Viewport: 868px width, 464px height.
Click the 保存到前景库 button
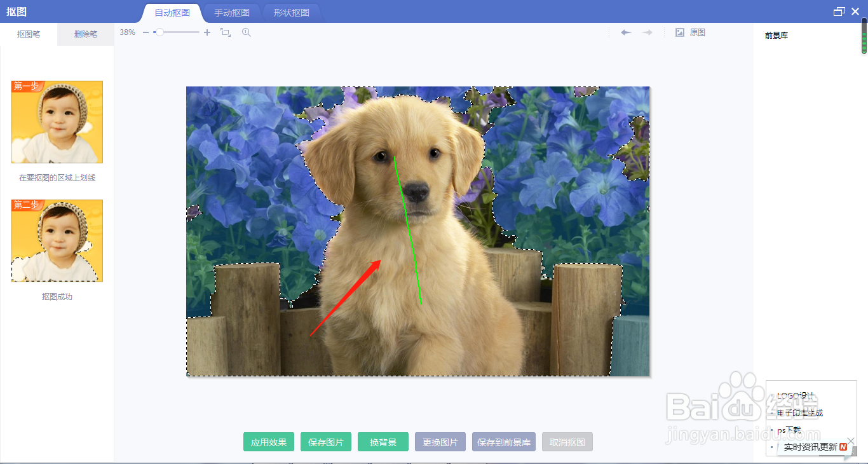[x=504, y=442]
